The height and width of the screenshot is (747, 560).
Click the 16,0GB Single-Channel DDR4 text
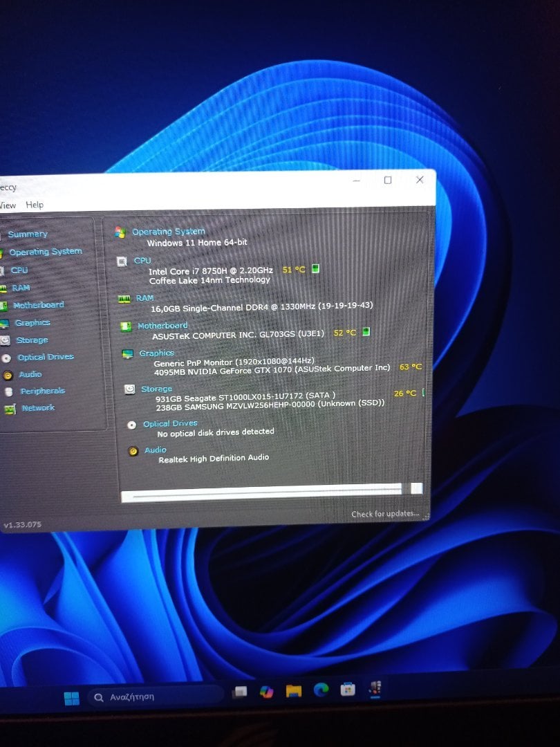click(261, 307)
